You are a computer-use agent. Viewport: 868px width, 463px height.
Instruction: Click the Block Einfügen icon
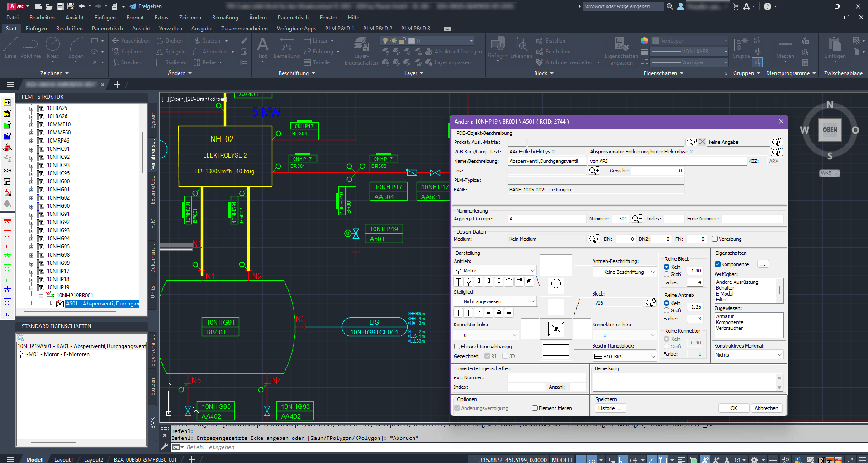click(498, 48)
